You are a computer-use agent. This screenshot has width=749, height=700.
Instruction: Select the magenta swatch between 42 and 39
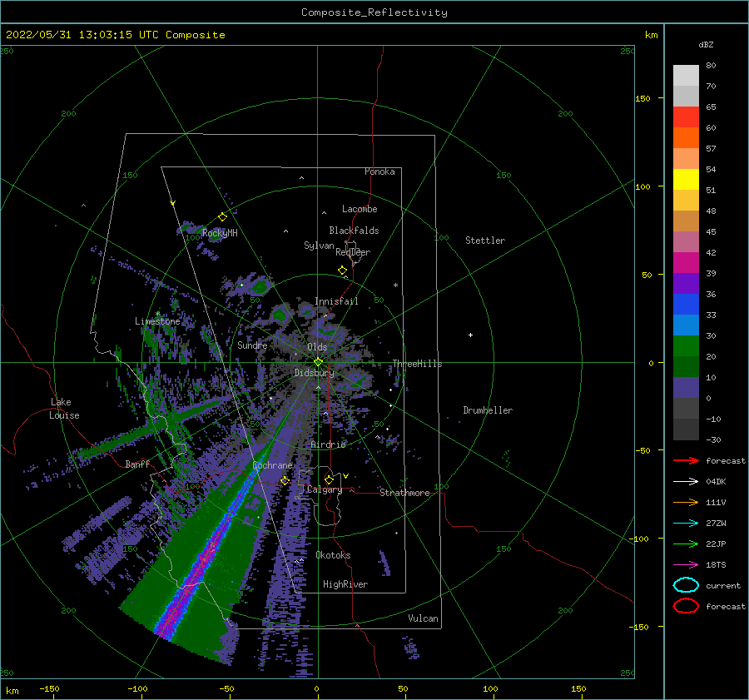(686, 263)
